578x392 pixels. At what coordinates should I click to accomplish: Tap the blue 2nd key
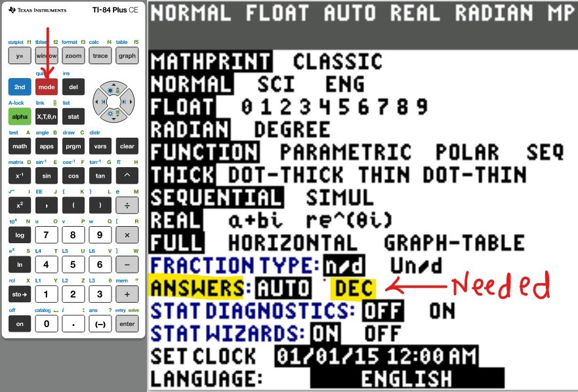click(x=20, y=87)
